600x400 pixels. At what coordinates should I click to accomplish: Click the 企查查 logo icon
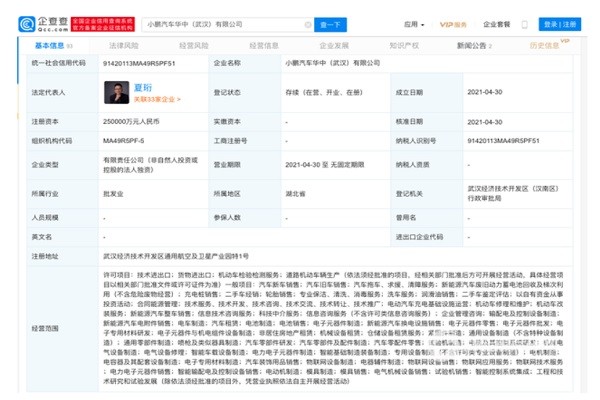[27, 24]
